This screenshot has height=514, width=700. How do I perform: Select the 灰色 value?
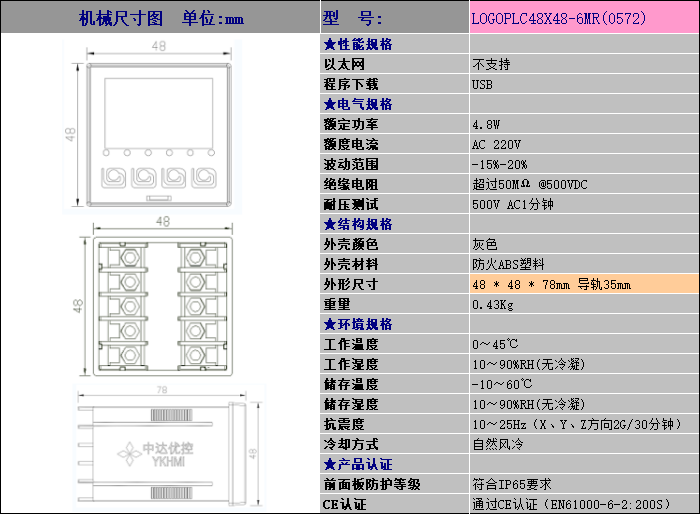(485, 244)
